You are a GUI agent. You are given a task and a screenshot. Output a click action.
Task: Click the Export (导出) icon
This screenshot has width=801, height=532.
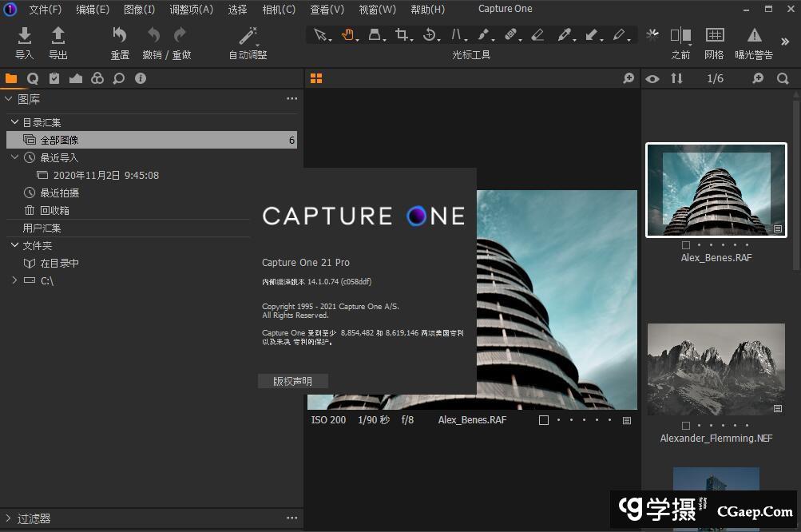(57, 35)
